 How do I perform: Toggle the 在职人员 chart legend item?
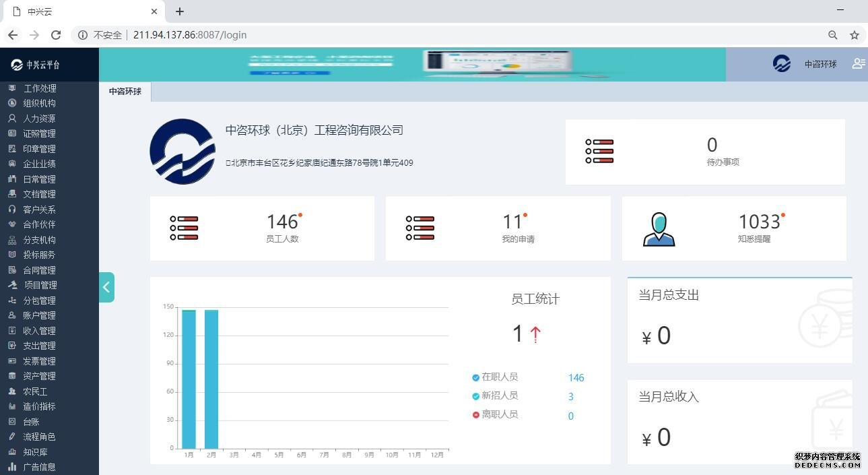pyautogui.click(x=495, y=377)
